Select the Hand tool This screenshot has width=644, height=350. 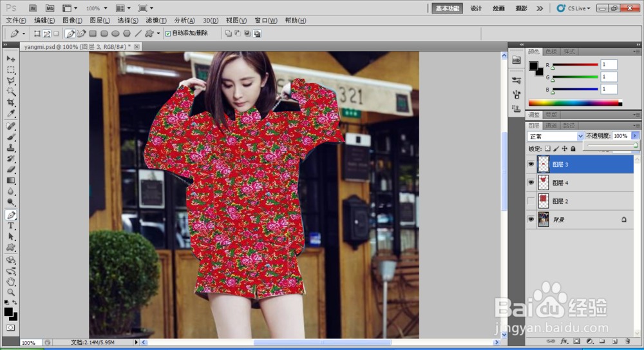[x=11, y=282]
